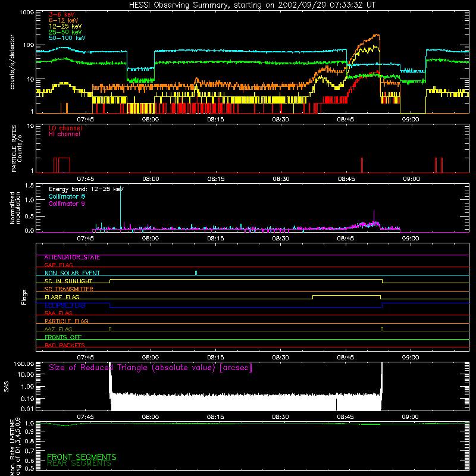This screenshot has width=476, height=476.
Task: Click the raised FLARE_FLAG segment
Action: pos(346,295)
